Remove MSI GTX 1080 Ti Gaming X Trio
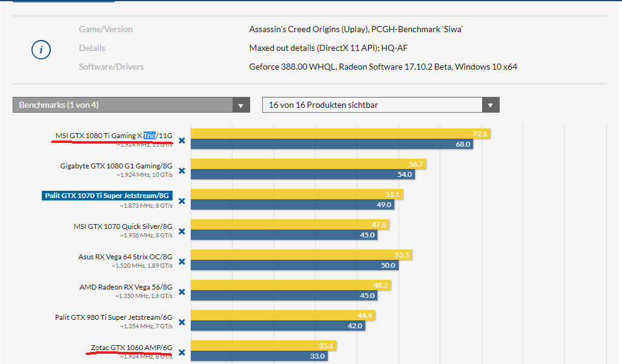This screenshot has width=622, height=364. [182, 141]
